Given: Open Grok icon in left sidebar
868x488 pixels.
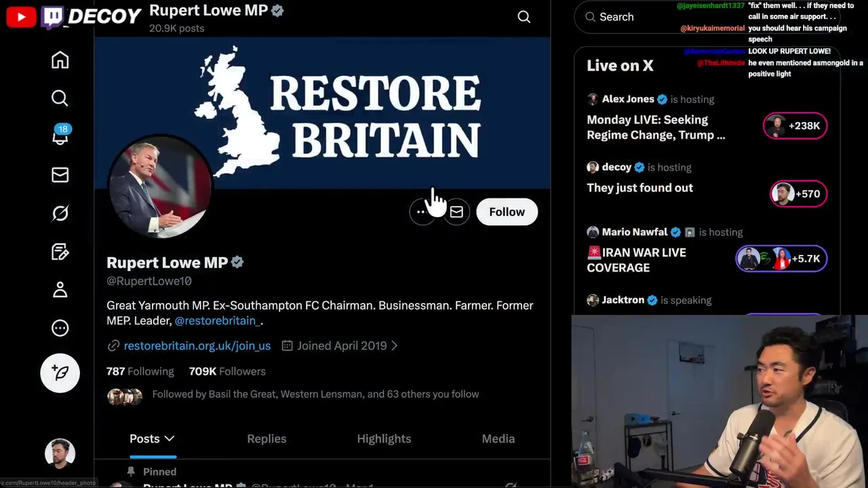Looking at the screenshot, I should point(60,213).
